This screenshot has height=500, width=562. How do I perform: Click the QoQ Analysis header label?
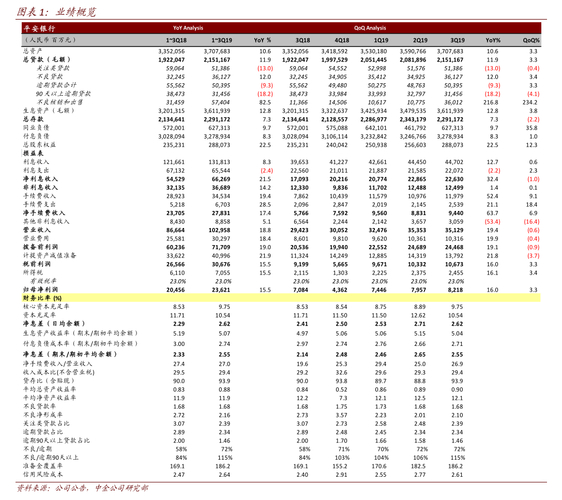tap(370, 28)
